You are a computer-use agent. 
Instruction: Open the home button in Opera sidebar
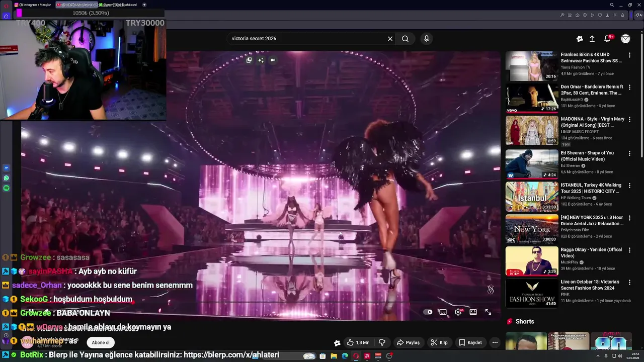point(6,16)
